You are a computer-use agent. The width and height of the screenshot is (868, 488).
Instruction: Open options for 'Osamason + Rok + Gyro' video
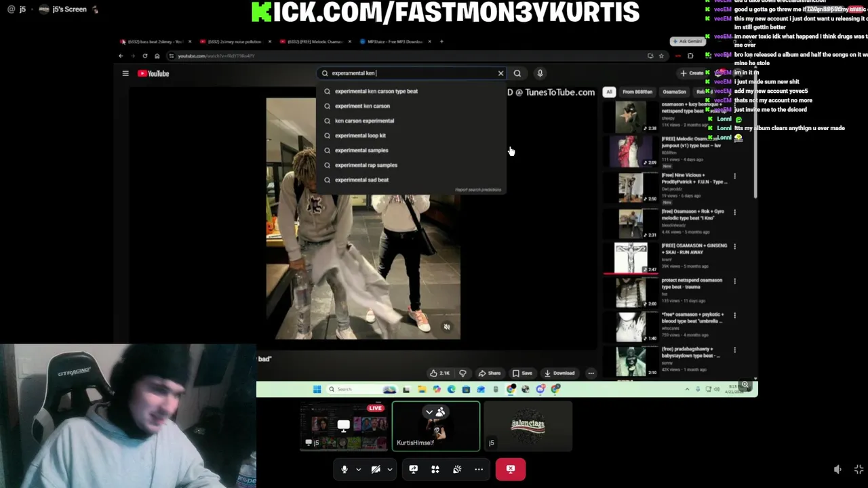(734, 212)
